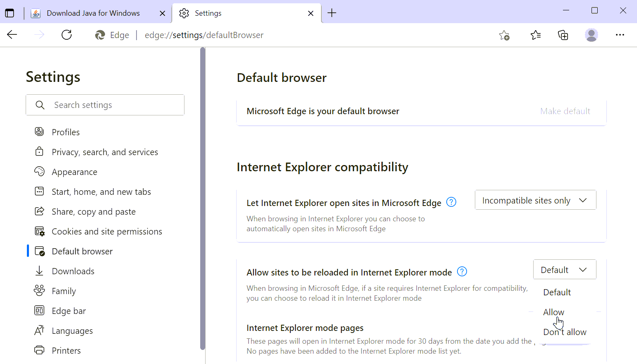This screenshot has height=364, width=637.
Task: Close the Download Java for Windows tab
Action: (163, 13)
